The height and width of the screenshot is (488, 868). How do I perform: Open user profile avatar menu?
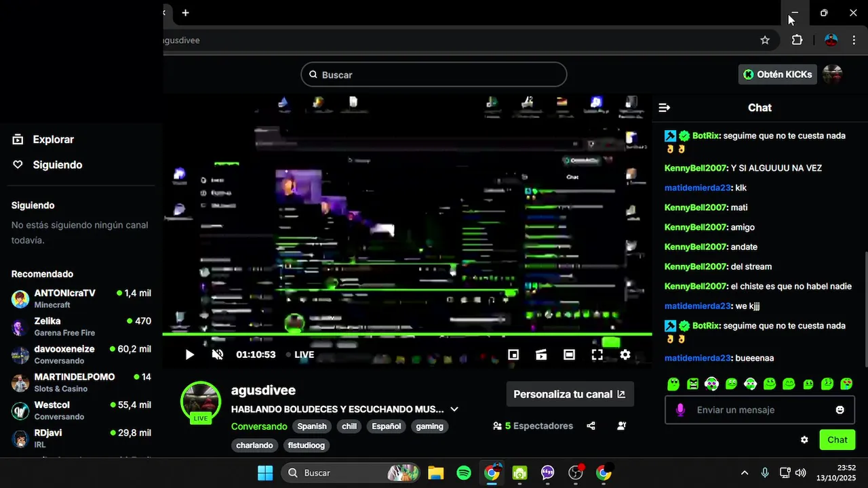click(x=832, y=75)
